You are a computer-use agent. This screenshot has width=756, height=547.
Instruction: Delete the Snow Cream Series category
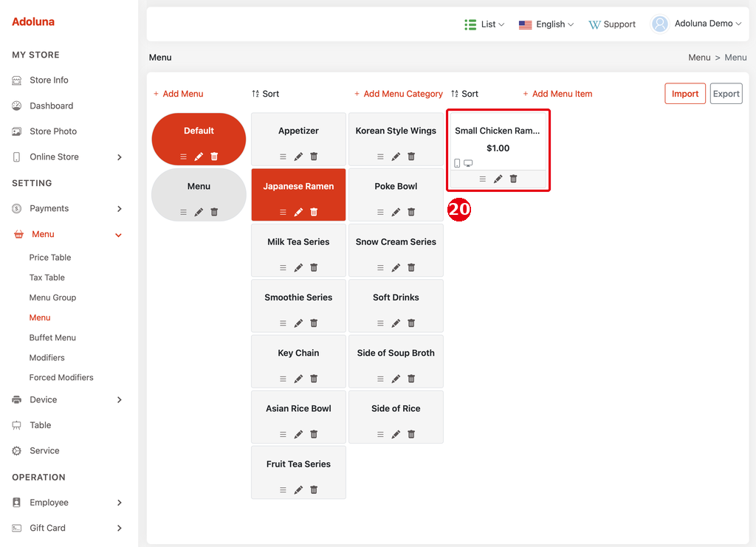tap(411, 267)
